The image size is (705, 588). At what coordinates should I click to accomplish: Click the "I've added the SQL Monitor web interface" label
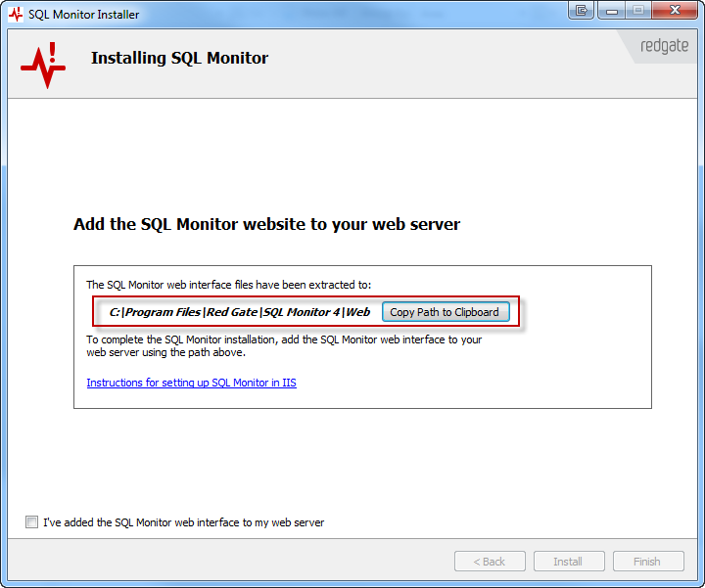point(184,522)
